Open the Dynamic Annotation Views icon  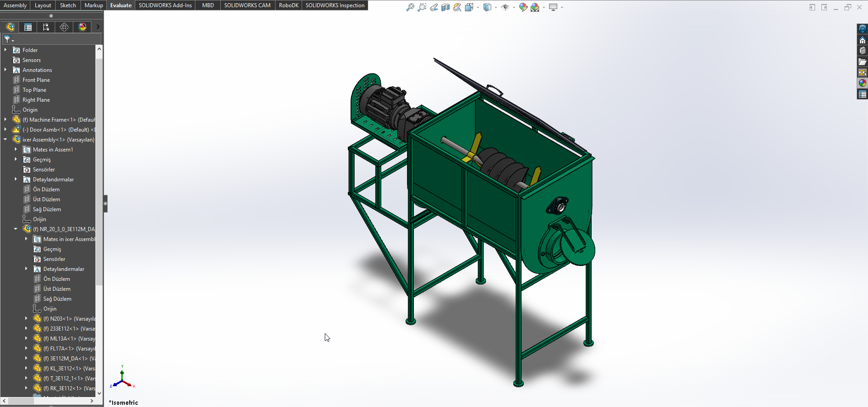pyautogui.click(x=457, y=7)
